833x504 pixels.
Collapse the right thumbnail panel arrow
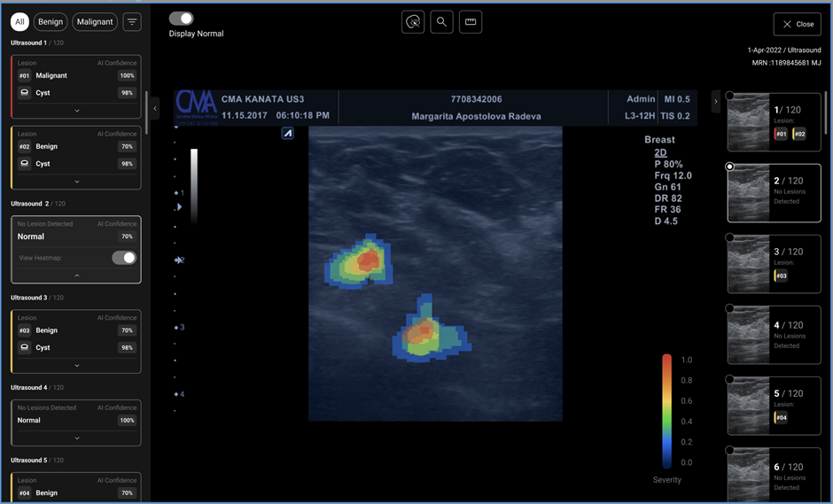point(715,102)
